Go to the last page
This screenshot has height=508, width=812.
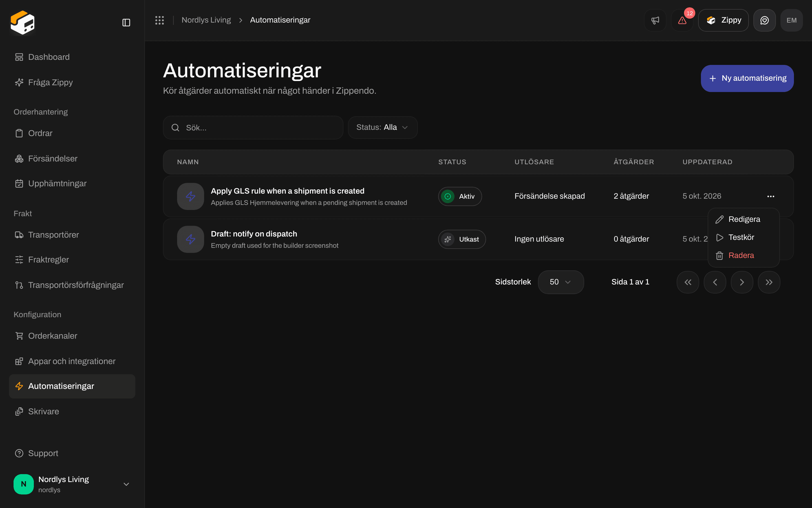[x=769, y=282]
